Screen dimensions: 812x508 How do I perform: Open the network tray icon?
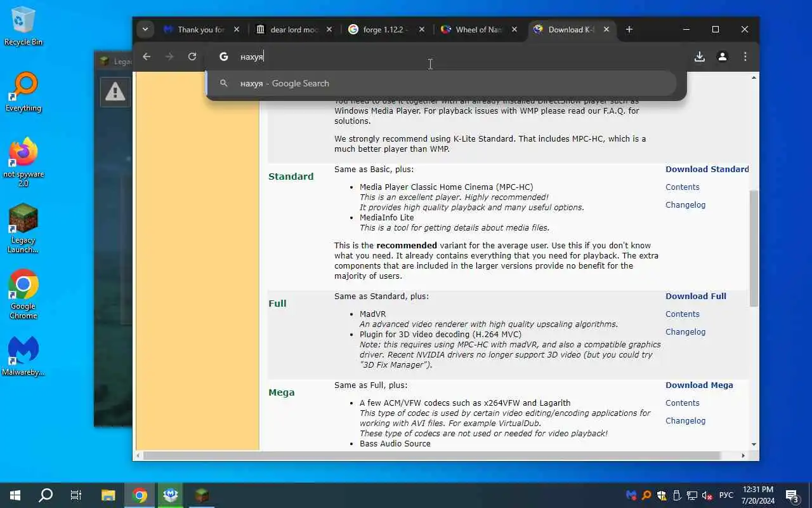(692, 495)
